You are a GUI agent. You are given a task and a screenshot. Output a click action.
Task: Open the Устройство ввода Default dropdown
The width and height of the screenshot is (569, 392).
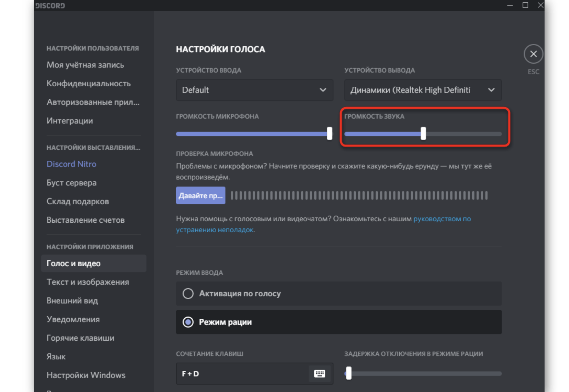(254, 90)
